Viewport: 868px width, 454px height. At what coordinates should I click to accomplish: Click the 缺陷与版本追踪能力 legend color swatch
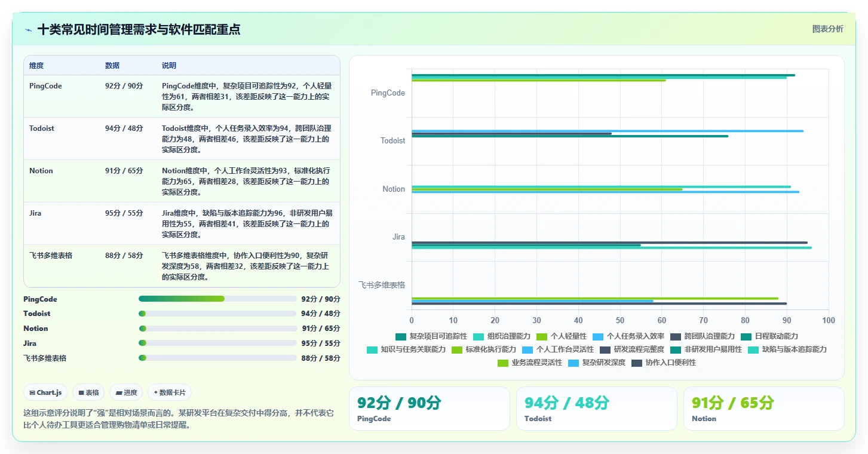[753, 349]
